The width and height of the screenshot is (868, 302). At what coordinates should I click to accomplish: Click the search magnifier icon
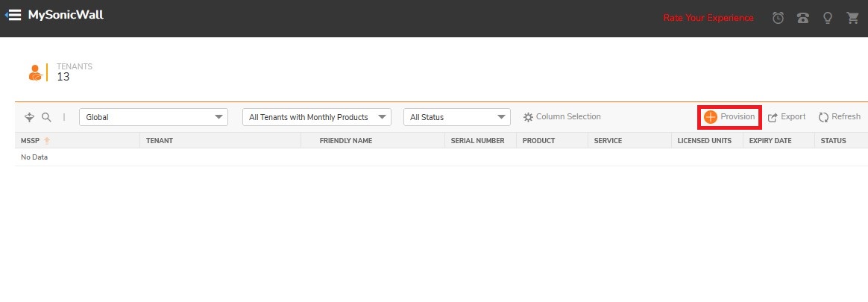point(46,117)
